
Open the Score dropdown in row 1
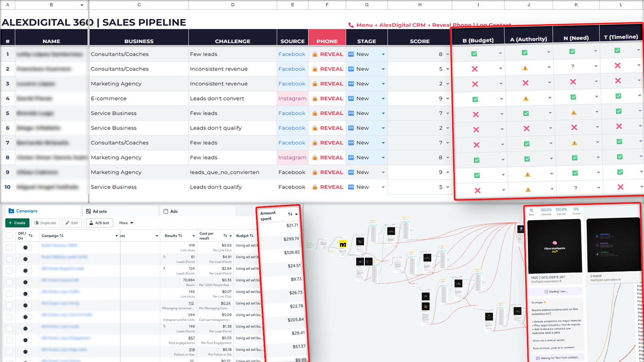pyautogui.click(x=447, y=54)
